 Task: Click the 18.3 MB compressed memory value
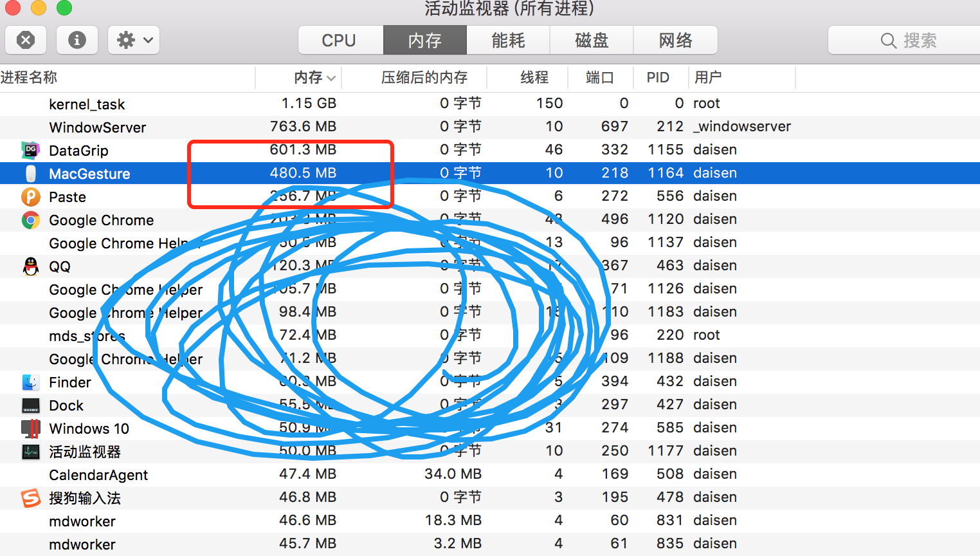click(x=453, y=520)
